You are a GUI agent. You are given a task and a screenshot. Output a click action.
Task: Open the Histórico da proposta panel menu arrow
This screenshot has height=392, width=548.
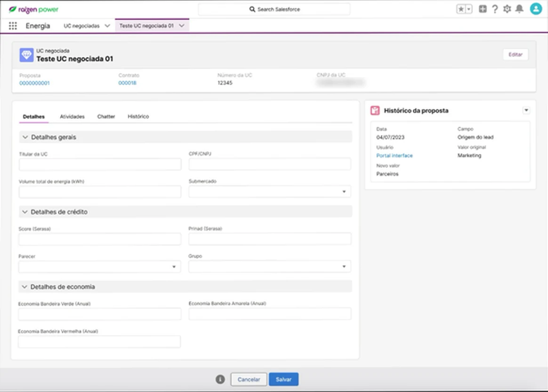[526, 111]
